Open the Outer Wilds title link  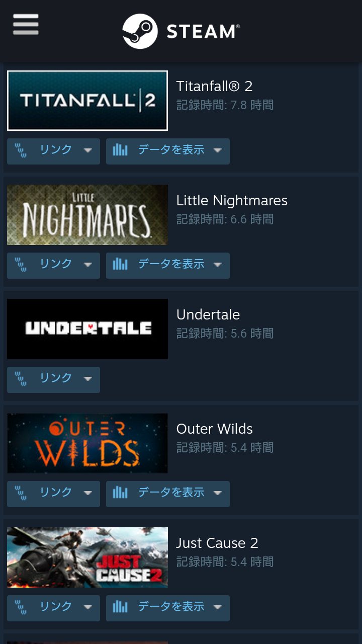tap(215, 429)
